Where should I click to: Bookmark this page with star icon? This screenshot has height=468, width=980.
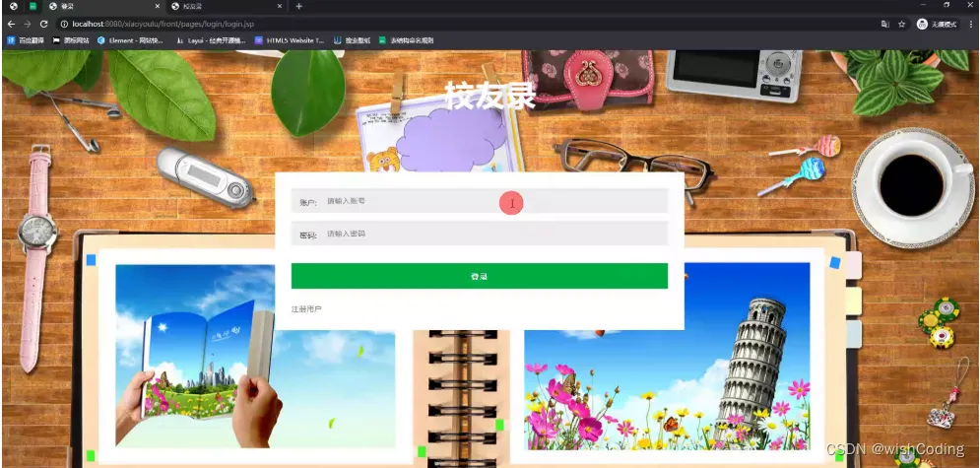(902, 25)
